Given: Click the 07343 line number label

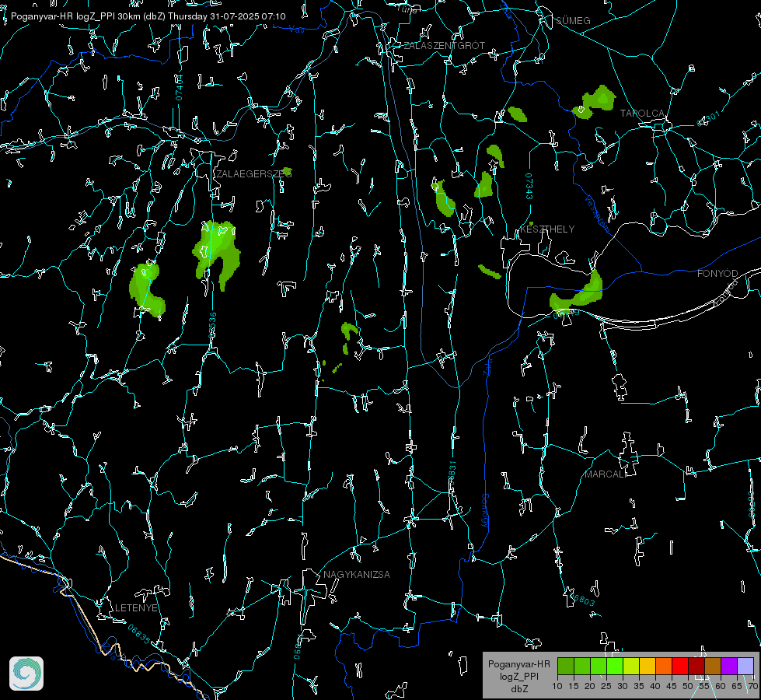Looking at the screenshot, I should point(529,187).
